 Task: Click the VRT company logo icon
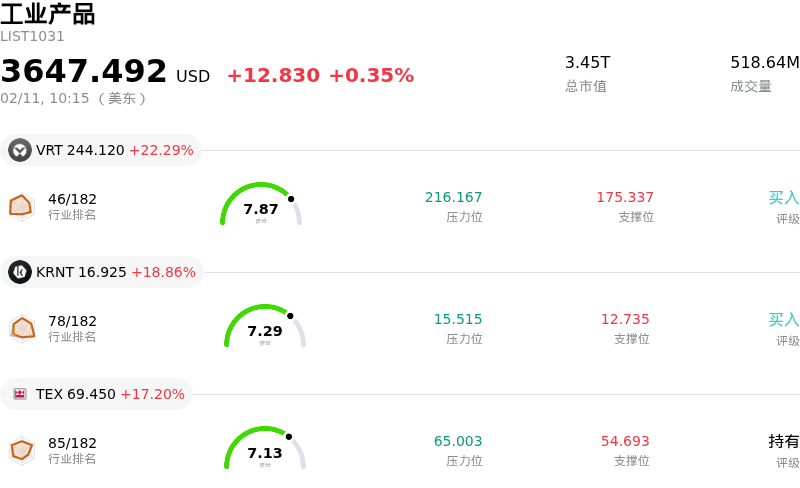pyautogui.click(x=20, y=150)
